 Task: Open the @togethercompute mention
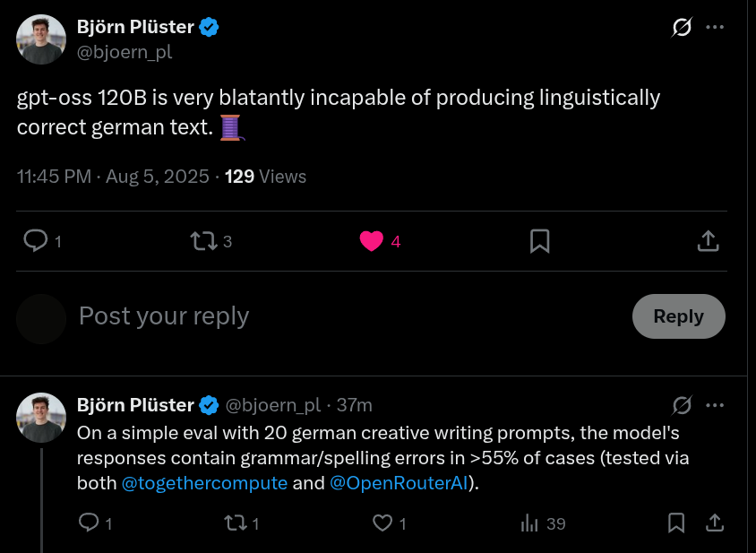coord(204,483)
